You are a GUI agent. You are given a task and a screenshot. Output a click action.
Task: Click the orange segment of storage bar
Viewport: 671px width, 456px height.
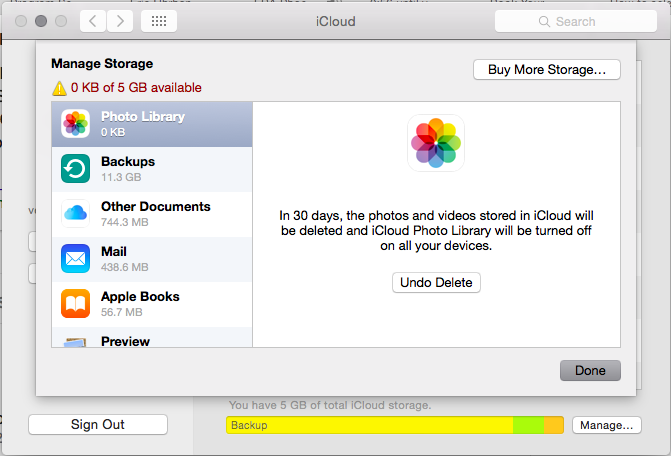coord(554,425)
